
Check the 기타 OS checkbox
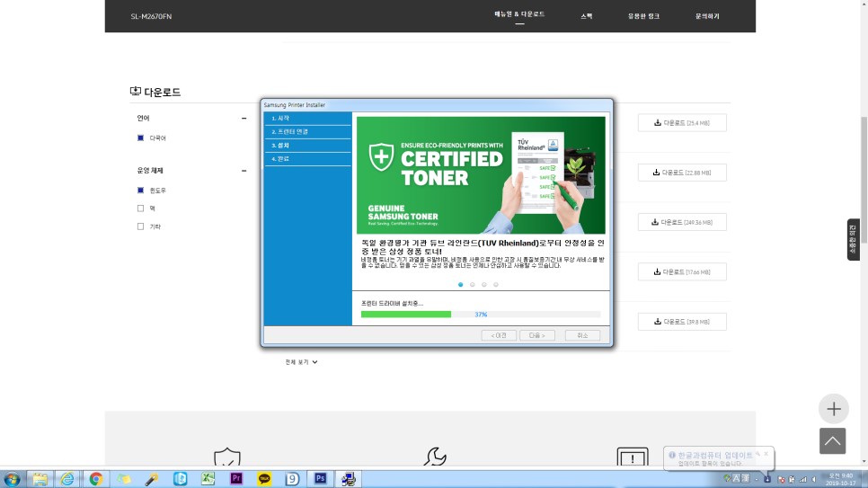[140, 226]
